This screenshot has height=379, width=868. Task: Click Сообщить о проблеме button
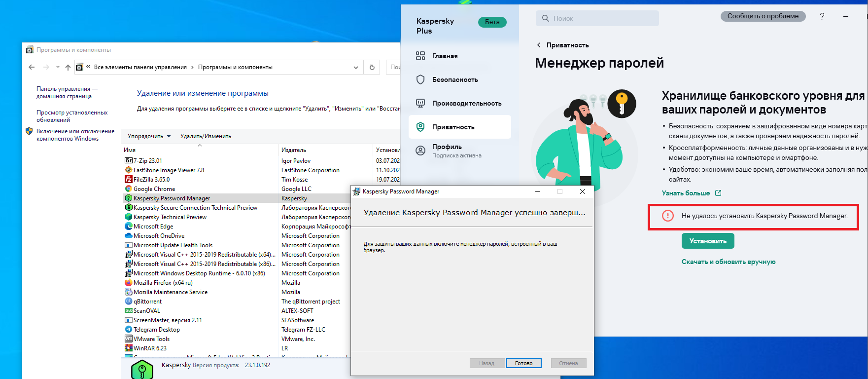(x=763, y=16)
